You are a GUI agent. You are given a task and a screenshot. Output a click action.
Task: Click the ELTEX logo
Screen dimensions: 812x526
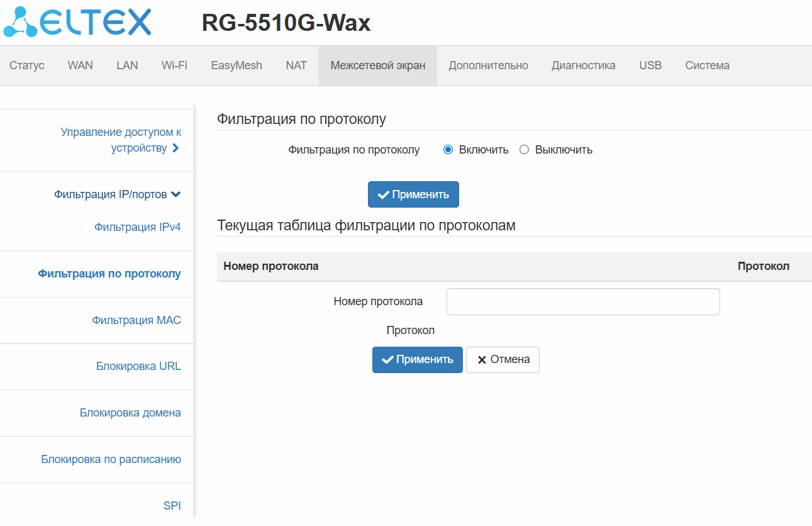click(77, 22)
